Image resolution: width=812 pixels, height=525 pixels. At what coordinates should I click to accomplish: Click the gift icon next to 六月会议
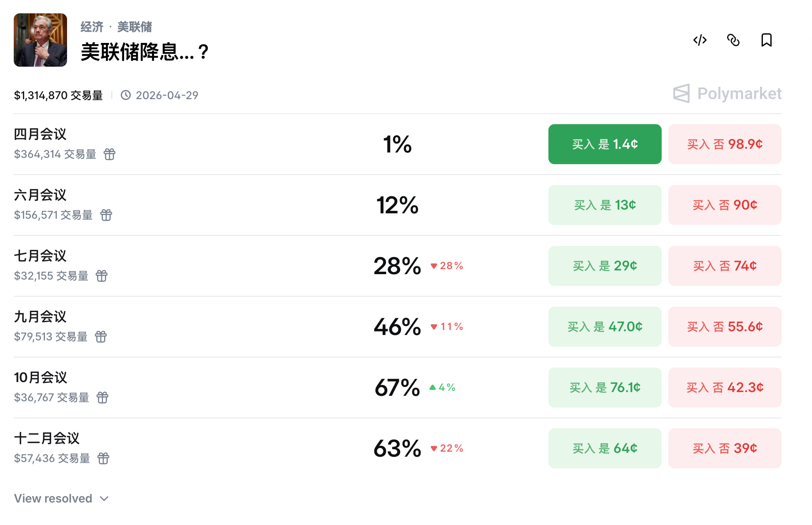point(107,215)
